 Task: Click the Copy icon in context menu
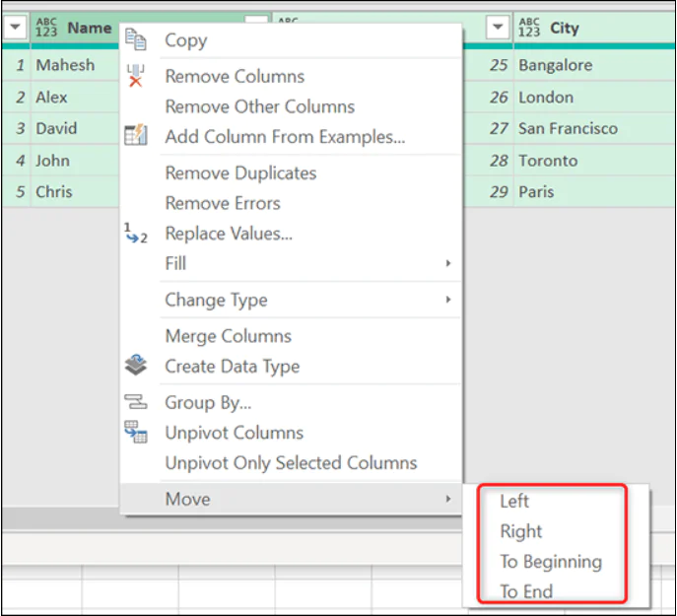pos(136,39)
